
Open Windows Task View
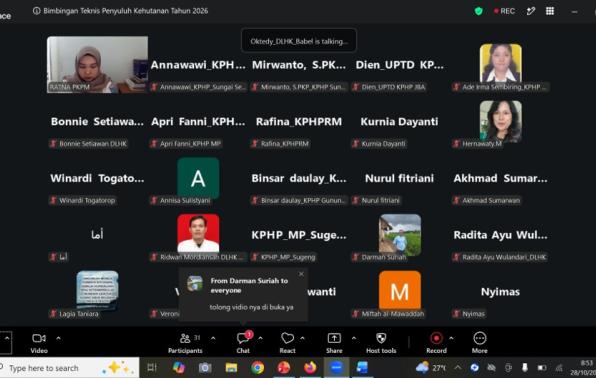point(152,367)
